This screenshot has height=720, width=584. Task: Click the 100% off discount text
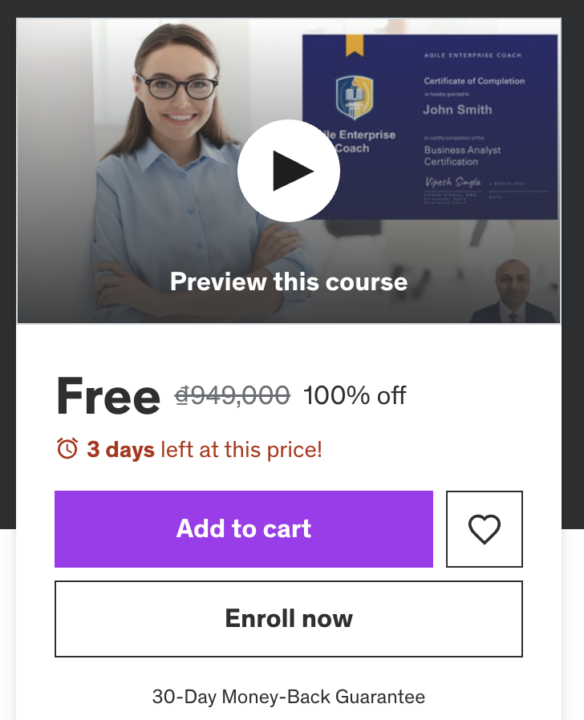(355, 395)
